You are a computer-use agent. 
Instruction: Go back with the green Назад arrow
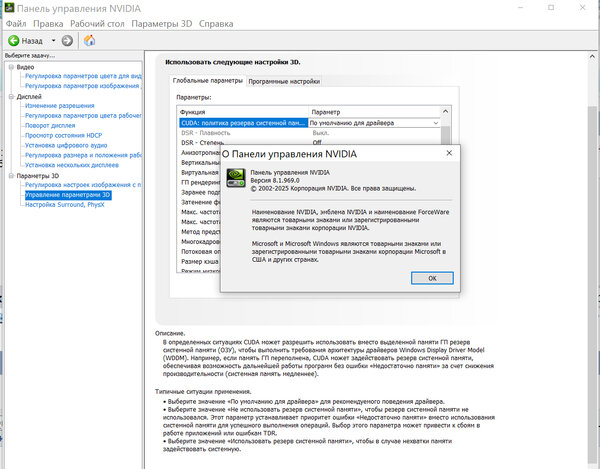pyautogui.click(x=14, y=41)
